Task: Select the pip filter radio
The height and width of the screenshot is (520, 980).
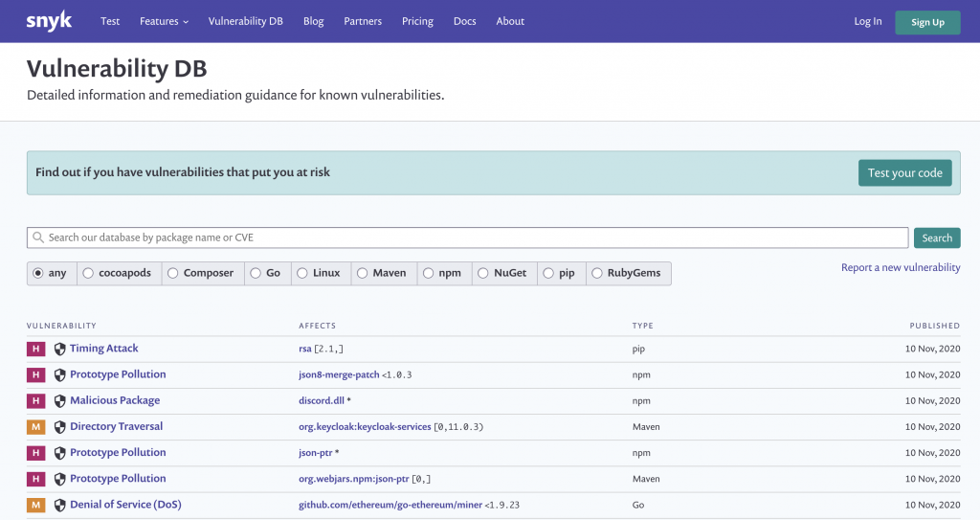Action: (x=548, y=274)
